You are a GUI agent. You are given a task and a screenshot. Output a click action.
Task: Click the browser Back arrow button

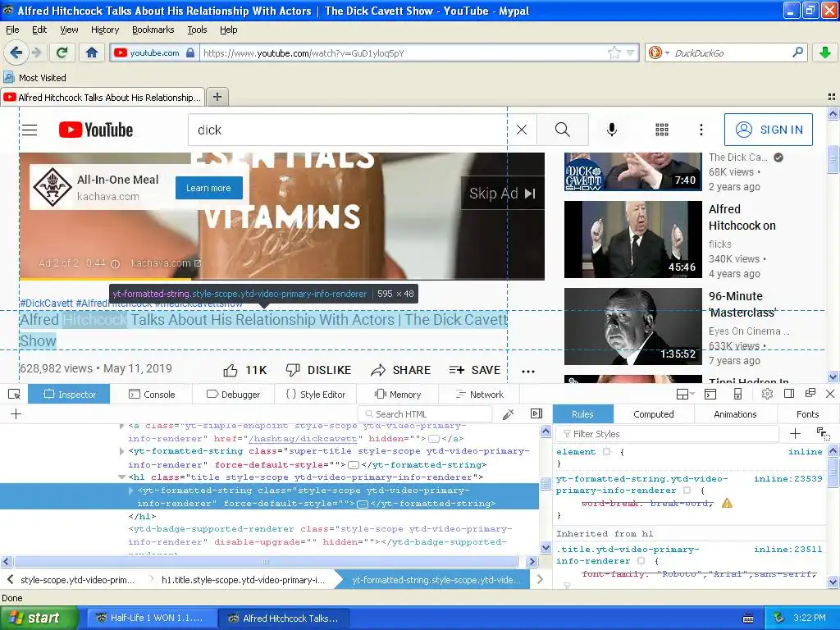coord(16,52)
